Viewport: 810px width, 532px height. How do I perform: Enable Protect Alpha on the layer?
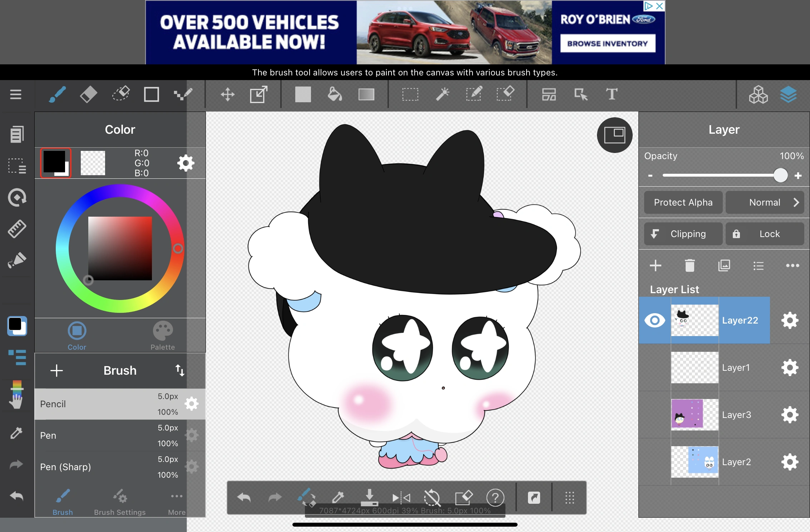coord(683,202)
